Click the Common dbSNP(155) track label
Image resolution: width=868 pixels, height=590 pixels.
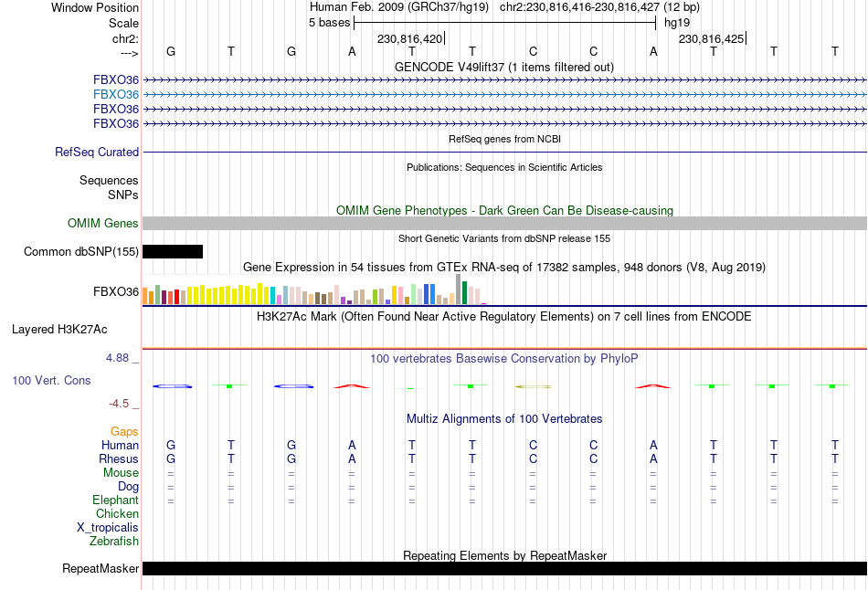80,252
